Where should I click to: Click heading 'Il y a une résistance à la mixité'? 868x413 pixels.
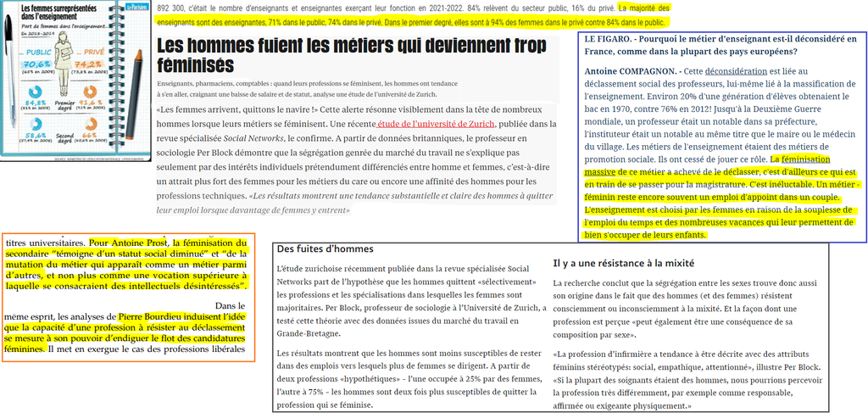tap(623, 262)
